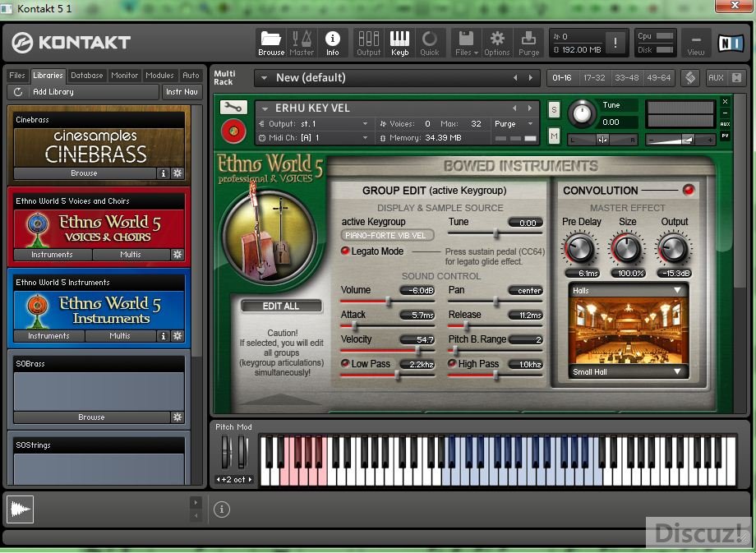Open SOBrass library gear icon

(177, 417)
